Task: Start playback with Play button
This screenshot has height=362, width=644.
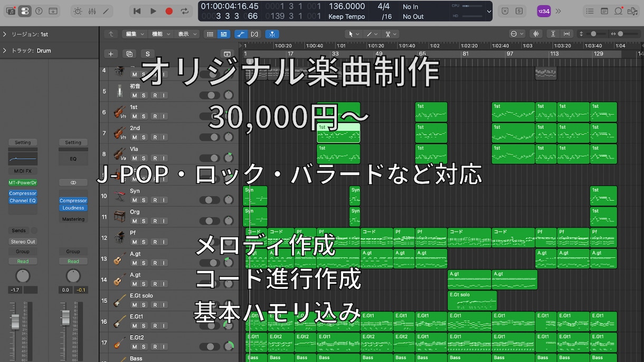Action: [x=153, y=11]
